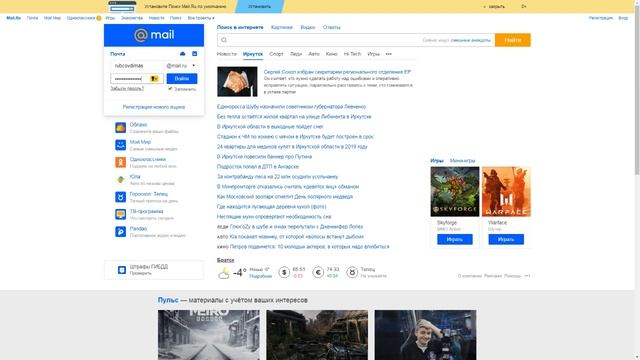Click the Играть button under Skyforge

(x=455, y=239)
